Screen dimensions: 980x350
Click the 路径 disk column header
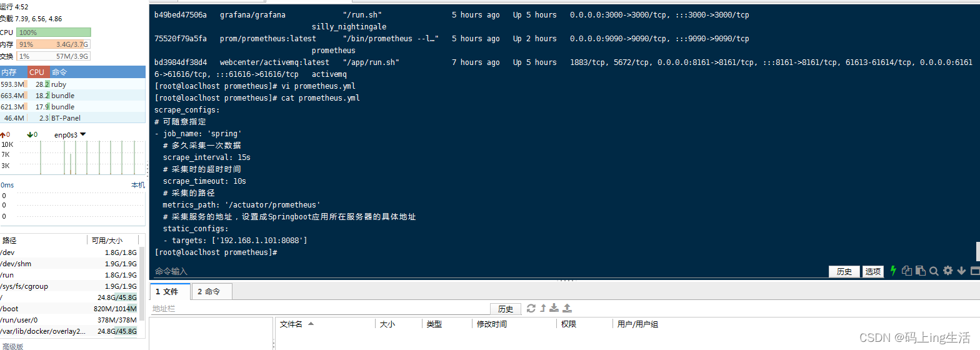(42, 240)
